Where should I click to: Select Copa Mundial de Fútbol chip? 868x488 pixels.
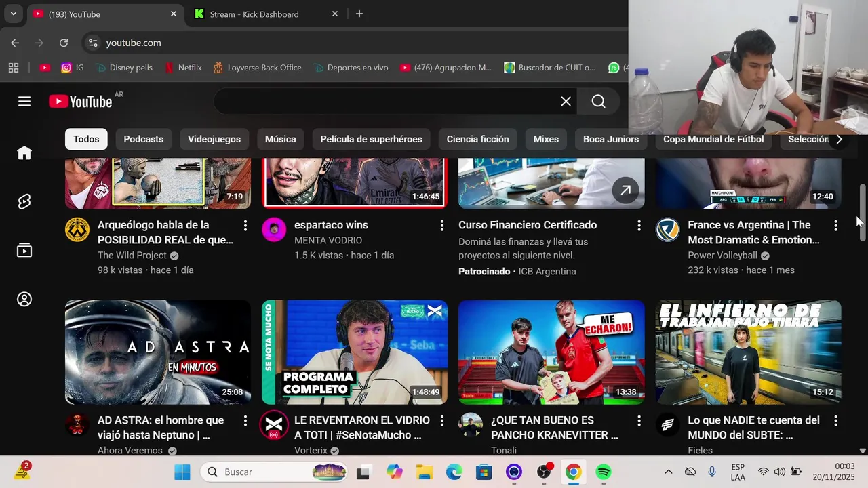(x=713, y=139)
